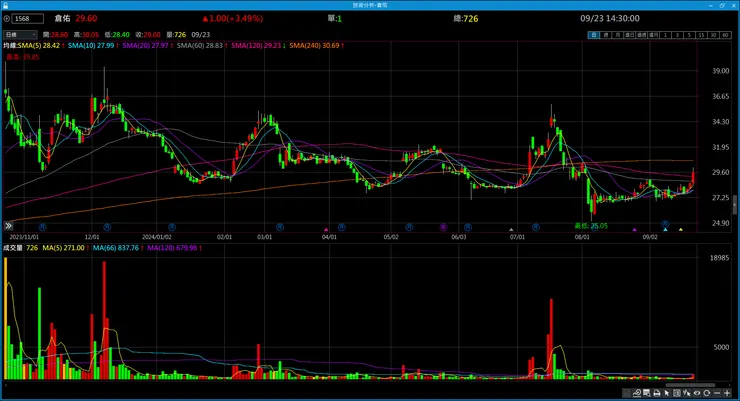Click the purple triangle marker left of 09/02
This screenshot has height=401, width=740.
coord(635,229)
